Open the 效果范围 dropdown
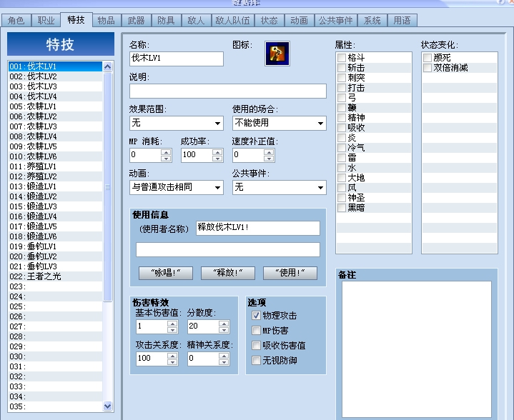This screenshot has width=514, height=420. [x=177, y=123]
